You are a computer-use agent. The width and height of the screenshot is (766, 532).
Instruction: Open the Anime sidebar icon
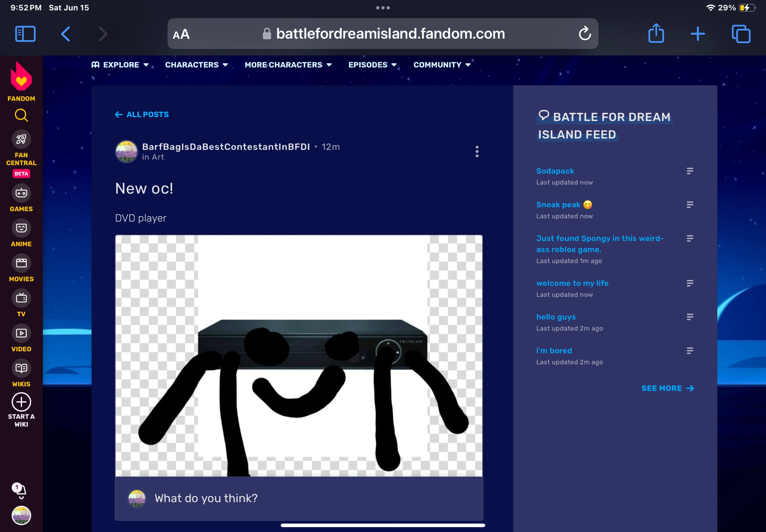[21, 228]
